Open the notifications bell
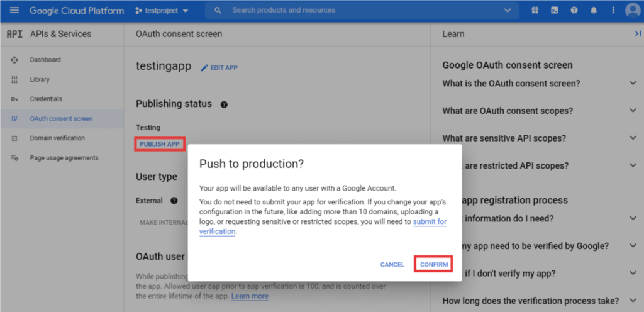644x312 pixels. 594,11
